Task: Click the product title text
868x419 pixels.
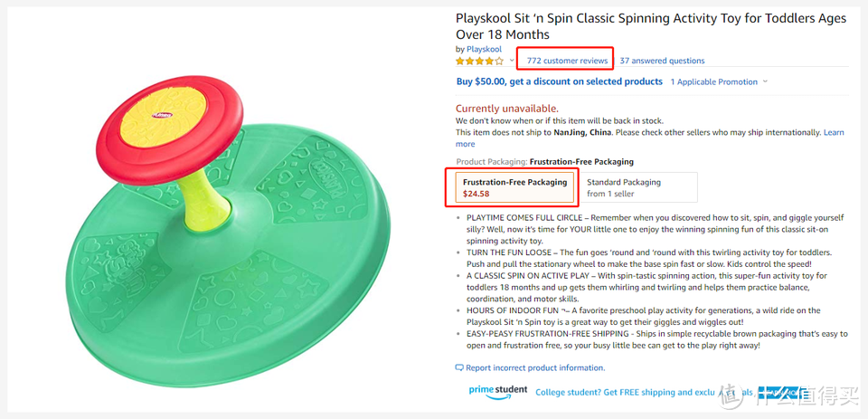Action: (x=651, y=26)
